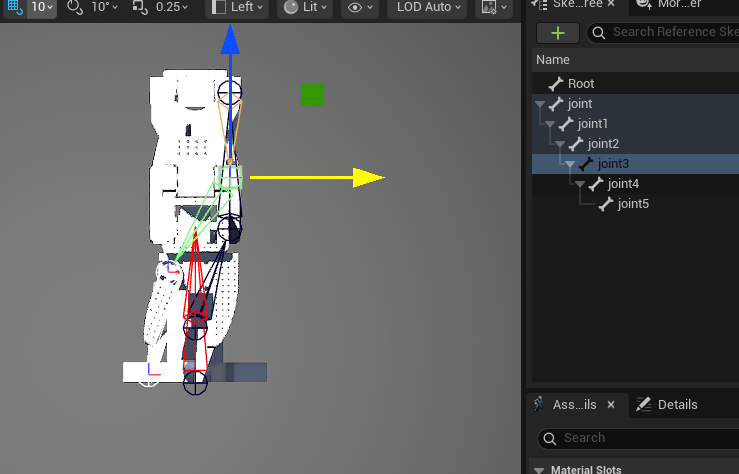Collapse the joint2 expander arrow

pyautogui.click(x=560, y=144)
